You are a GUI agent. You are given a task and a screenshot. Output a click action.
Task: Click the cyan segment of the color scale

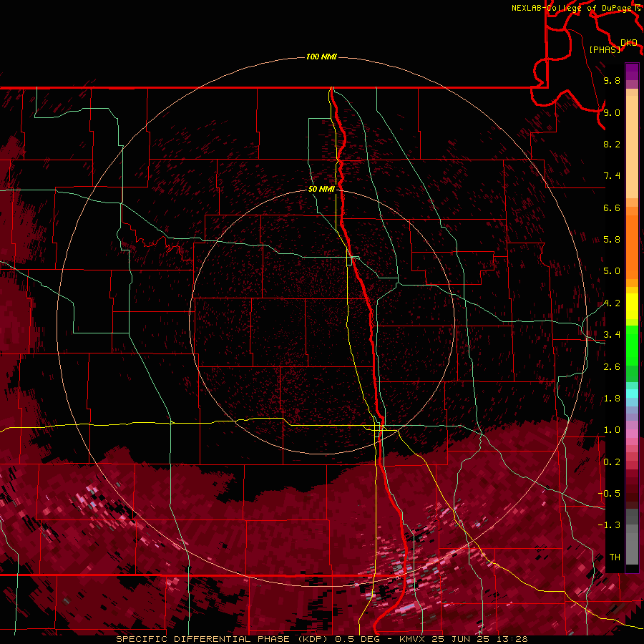[632, 393]
